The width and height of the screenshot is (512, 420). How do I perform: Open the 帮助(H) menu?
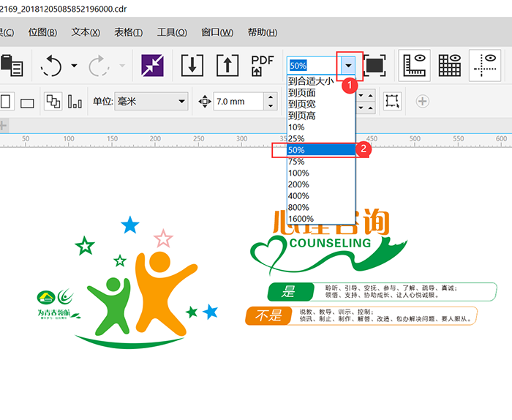(262, 32)
